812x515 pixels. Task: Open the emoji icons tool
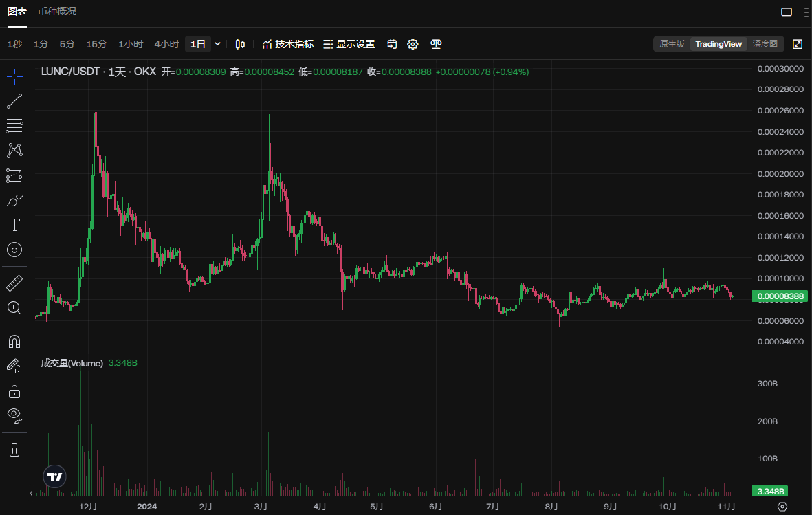[14, 250]
